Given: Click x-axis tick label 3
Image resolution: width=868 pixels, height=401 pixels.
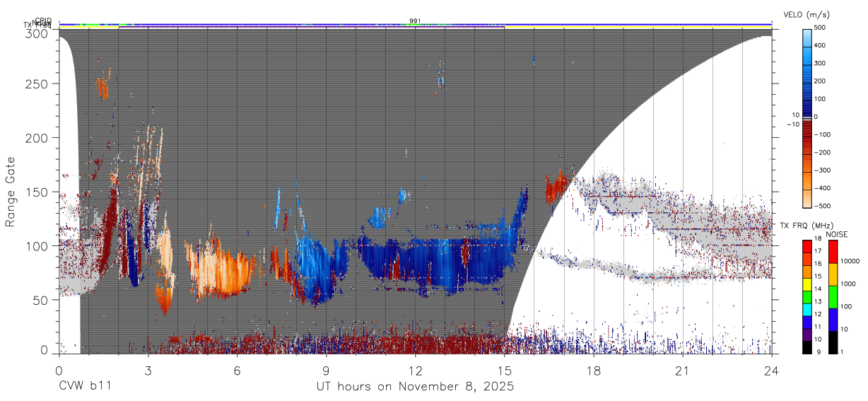Looking at the screenshot, I should point(148,371).
